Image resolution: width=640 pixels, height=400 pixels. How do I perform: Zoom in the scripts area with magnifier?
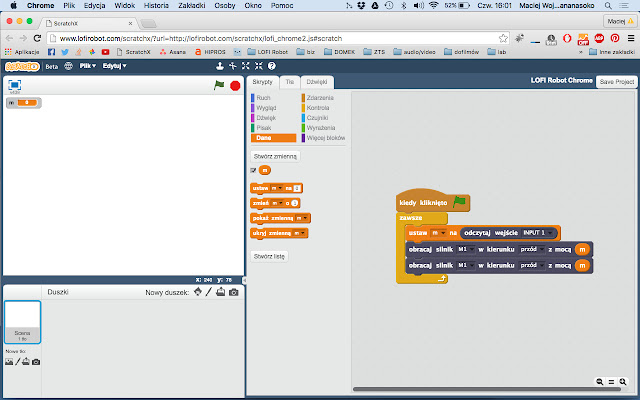622,382
